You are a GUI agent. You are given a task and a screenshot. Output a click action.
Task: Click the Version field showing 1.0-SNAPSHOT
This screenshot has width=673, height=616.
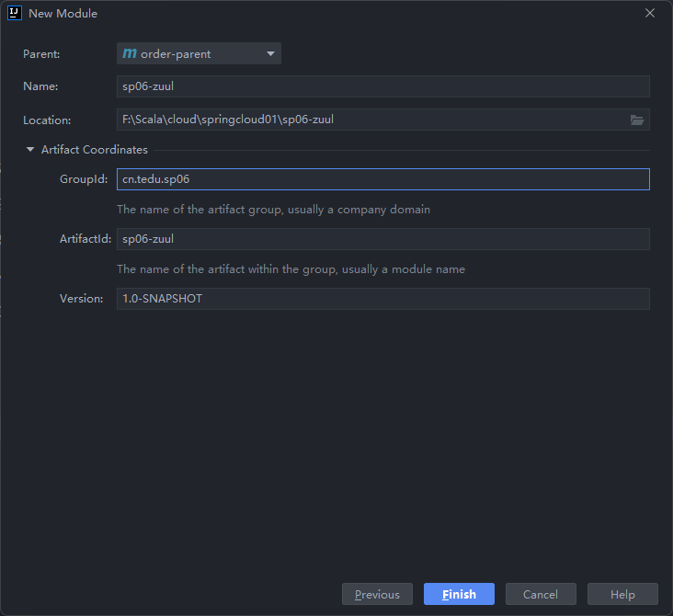[x=382, y=298]
